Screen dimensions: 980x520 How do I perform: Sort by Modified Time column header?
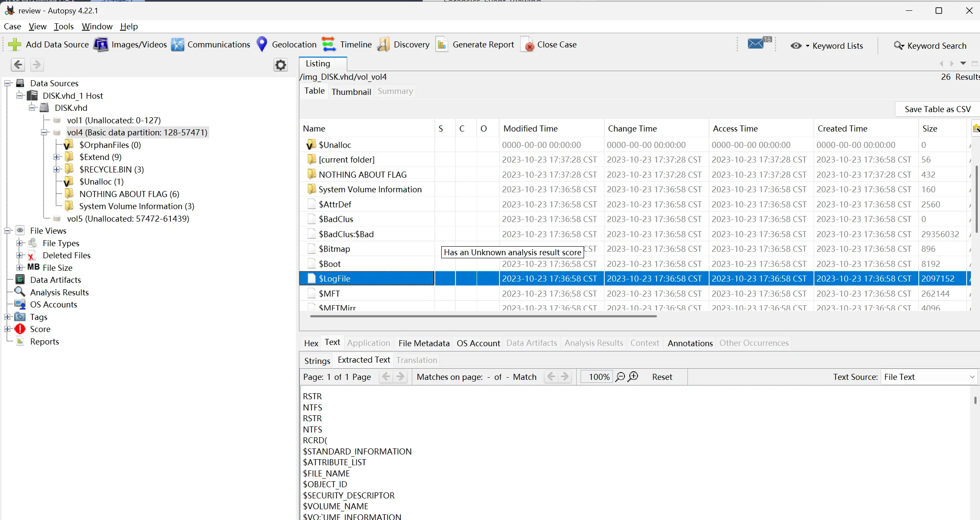551,128
